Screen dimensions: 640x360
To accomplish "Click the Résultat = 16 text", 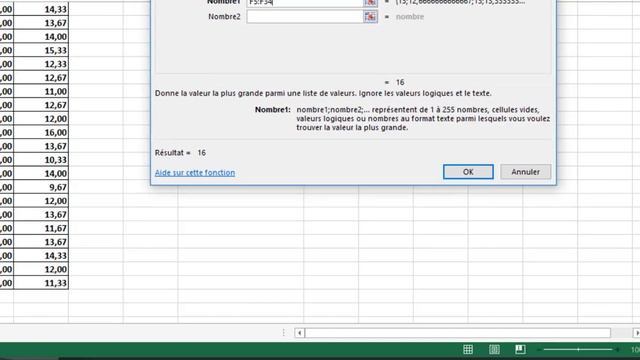I will (180, 153).
